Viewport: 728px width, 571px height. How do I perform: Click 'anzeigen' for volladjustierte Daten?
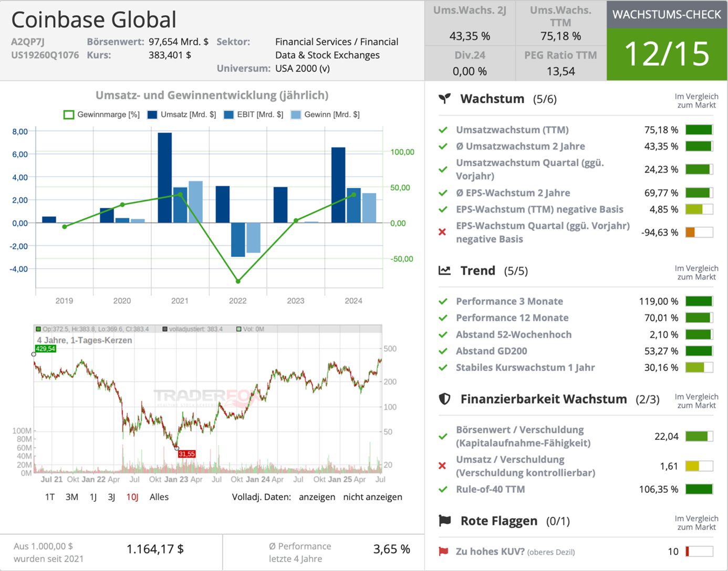(x=317, y=497)
